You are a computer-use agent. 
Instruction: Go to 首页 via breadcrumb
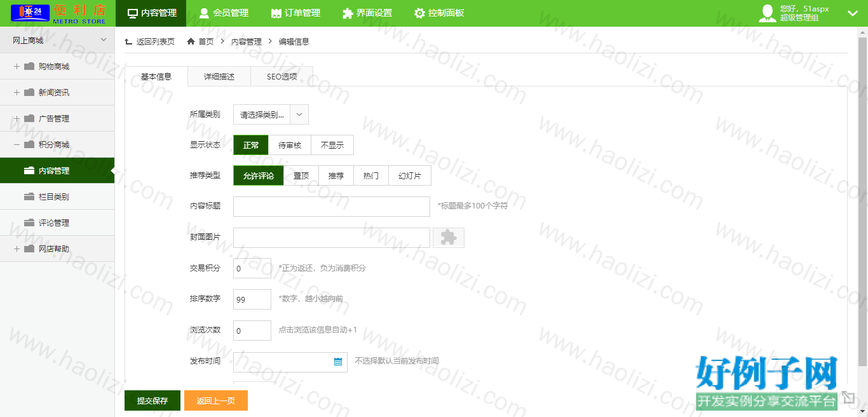click(x=206, y=41)
